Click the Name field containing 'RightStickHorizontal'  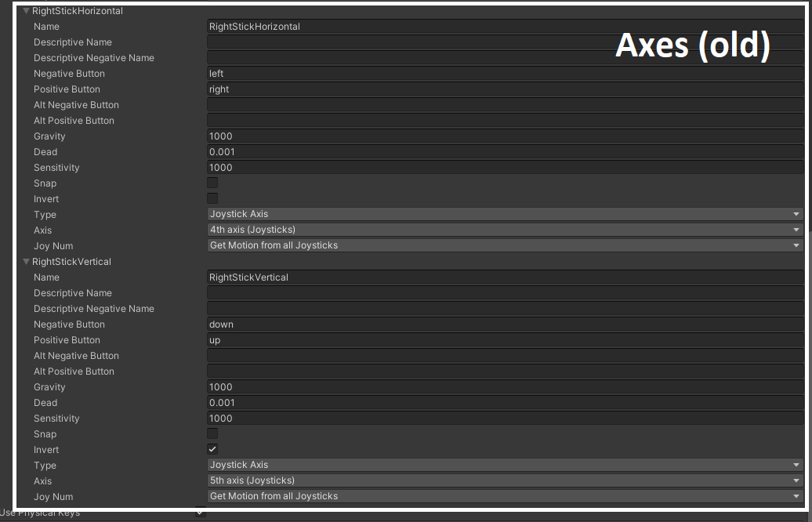(505, 27)
